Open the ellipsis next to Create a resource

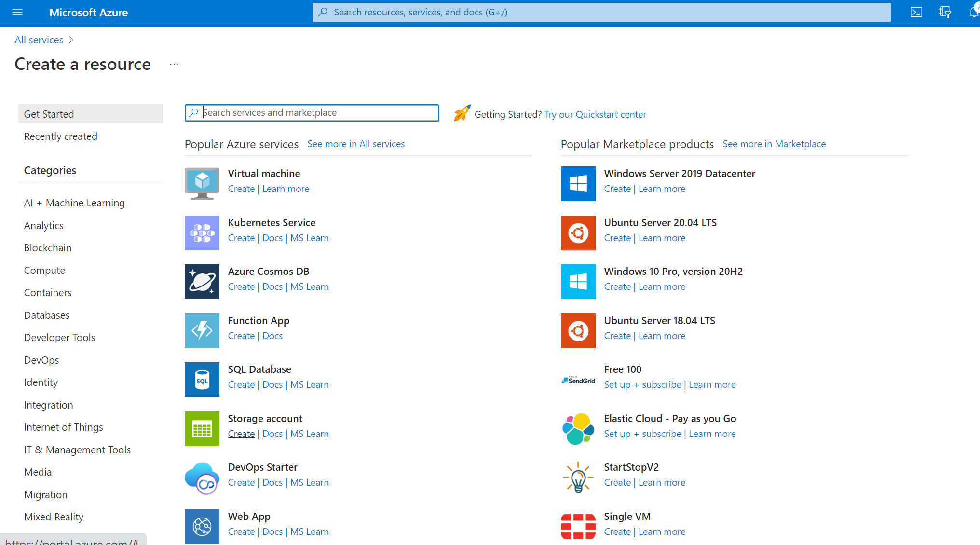coord(174,64)
